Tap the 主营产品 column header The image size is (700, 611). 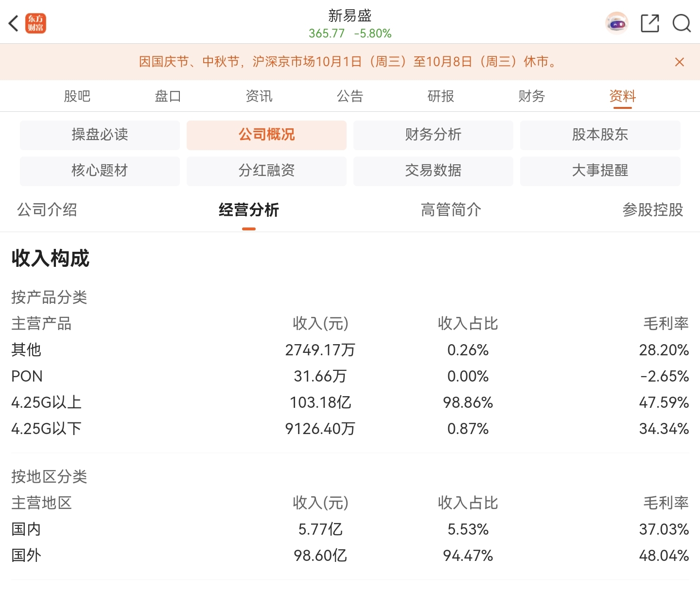tap(41, 324)
